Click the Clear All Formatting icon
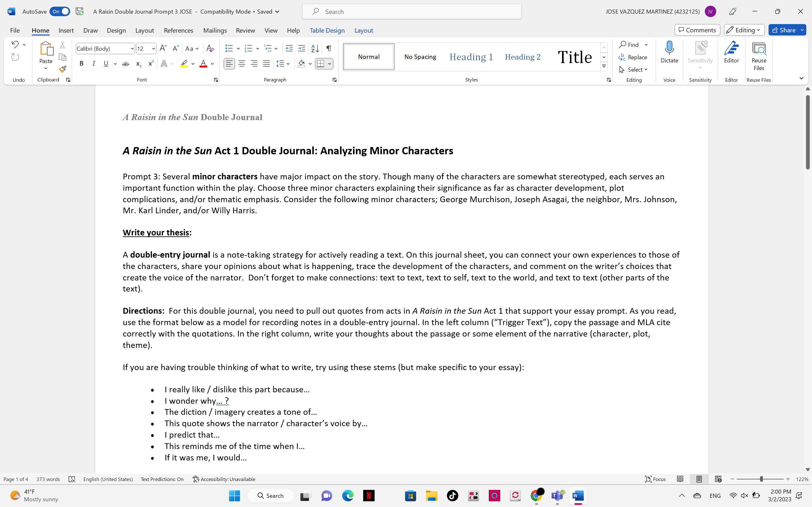 coord(210,48)
